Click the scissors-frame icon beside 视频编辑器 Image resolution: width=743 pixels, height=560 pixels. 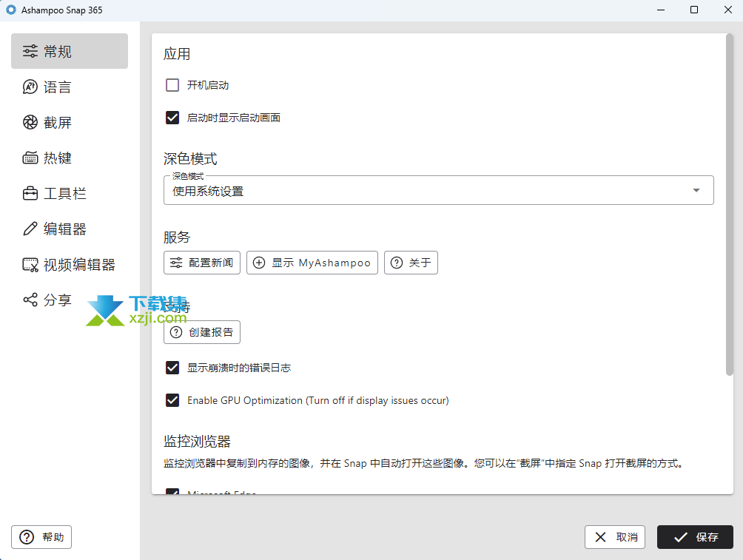pos(30,265)
